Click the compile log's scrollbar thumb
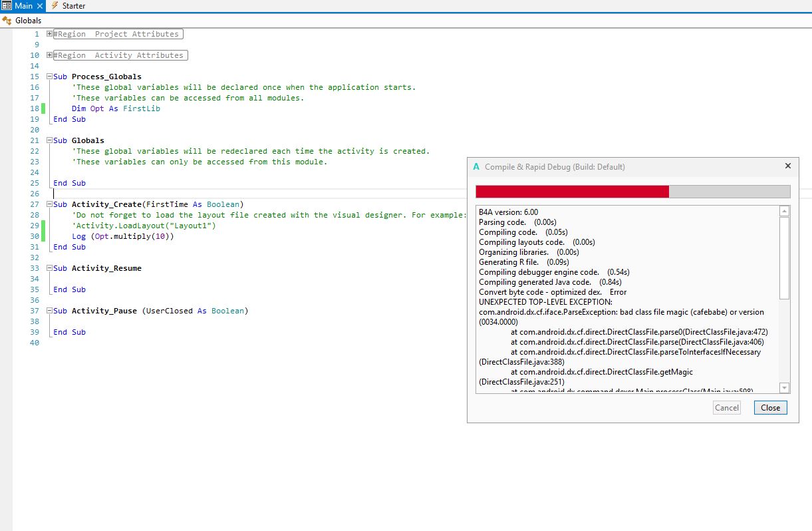The width and height of the screenshot is (812, 531). coord(785,258)
